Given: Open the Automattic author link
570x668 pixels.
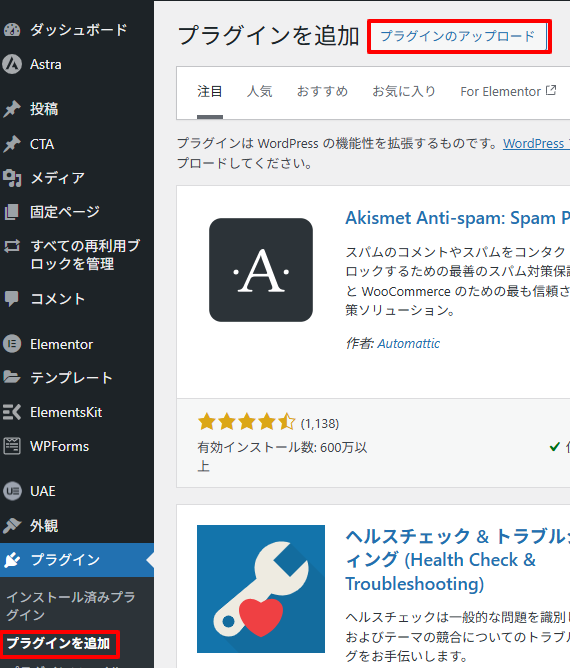Looking at the screenshot, I should tap(409, 343).
